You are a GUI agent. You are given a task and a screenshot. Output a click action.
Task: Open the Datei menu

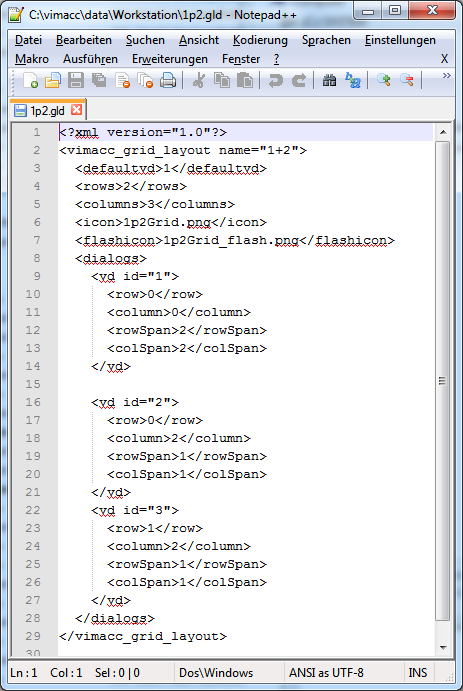[28, 40]
